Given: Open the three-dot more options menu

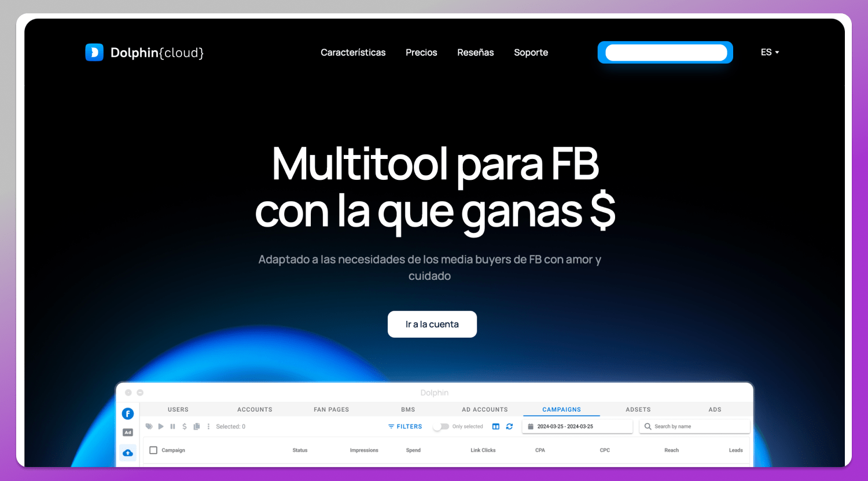Looking at the screenshot, I should pyautogui.click(x=208, y=427).
